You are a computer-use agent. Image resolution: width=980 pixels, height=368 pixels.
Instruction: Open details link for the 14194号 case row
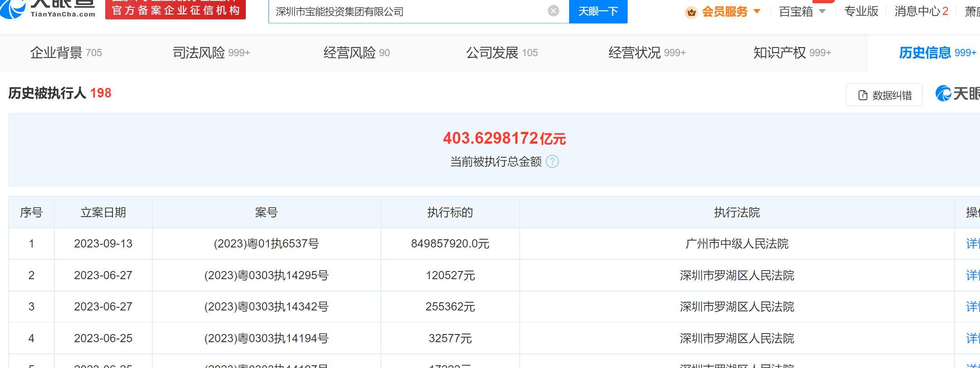(x=973, y=339)
